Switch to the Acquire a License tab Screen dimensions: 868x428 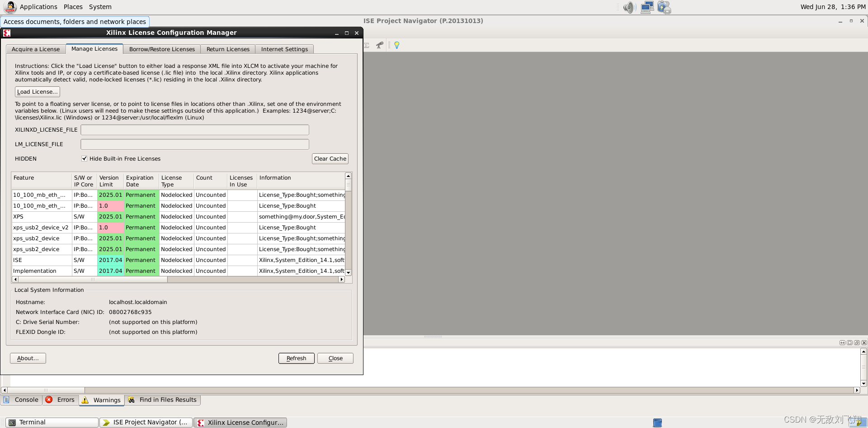tap(36, 49)
